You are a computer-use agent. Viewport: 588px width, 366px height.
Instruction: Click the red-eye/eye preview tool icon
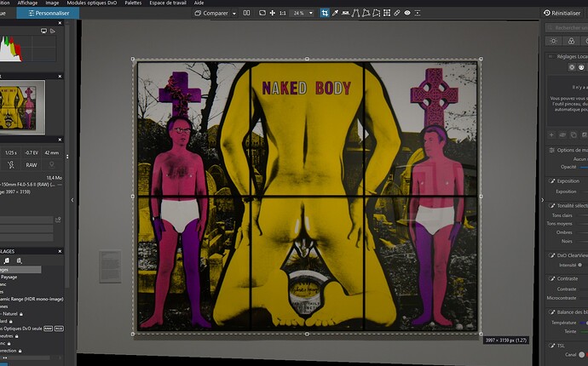(407, 13)
